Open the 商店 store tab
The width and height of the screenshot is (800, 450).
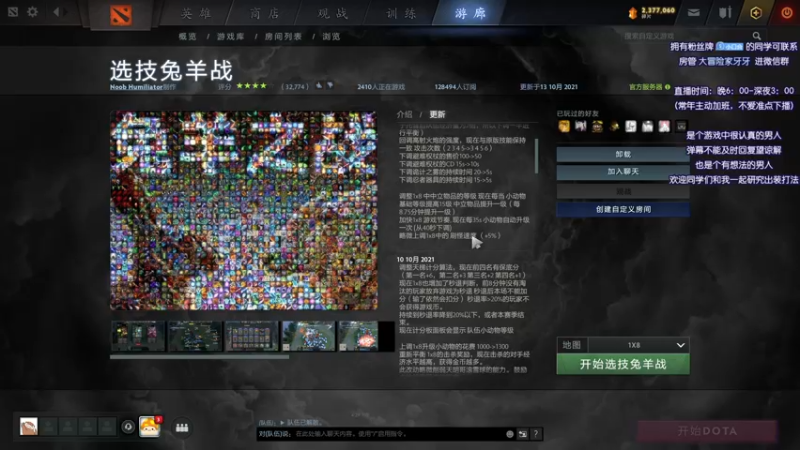(x=265, y=13)
